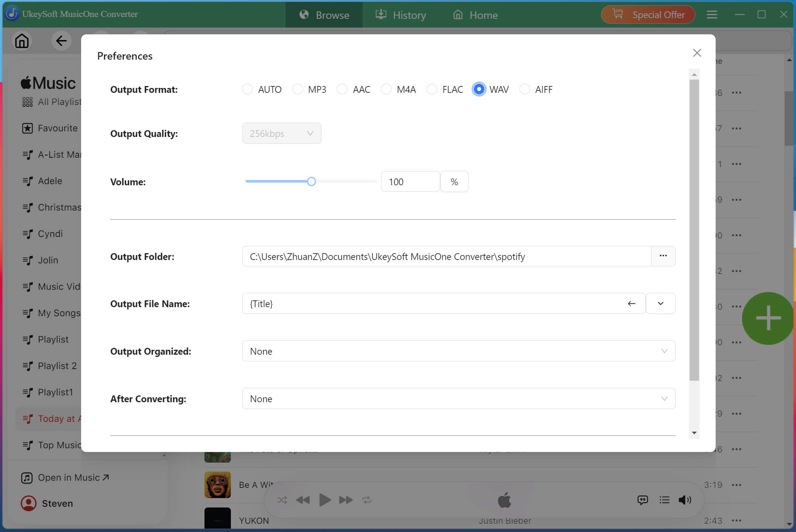Choose MP3 as the output format
Viewport: 796px width, 532px height.
298,89
